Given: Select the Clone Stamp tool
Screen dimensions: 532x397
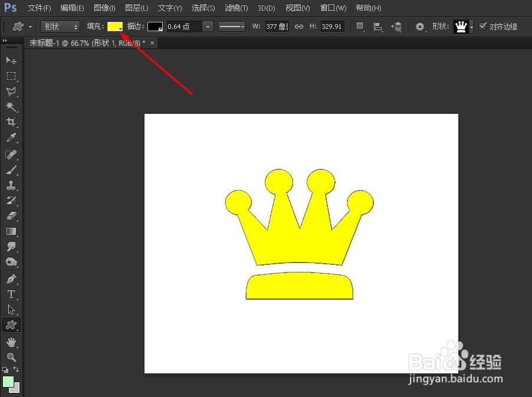Looking at the screenshot, I should (11, 185).
